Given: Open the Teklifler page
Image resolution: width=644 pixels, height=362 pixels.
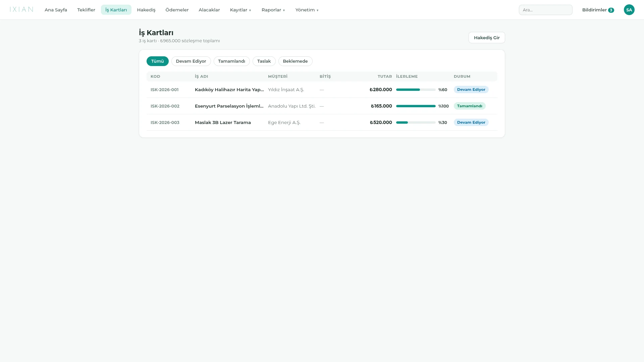Looking at the screenshot, I should click(86, 10).
